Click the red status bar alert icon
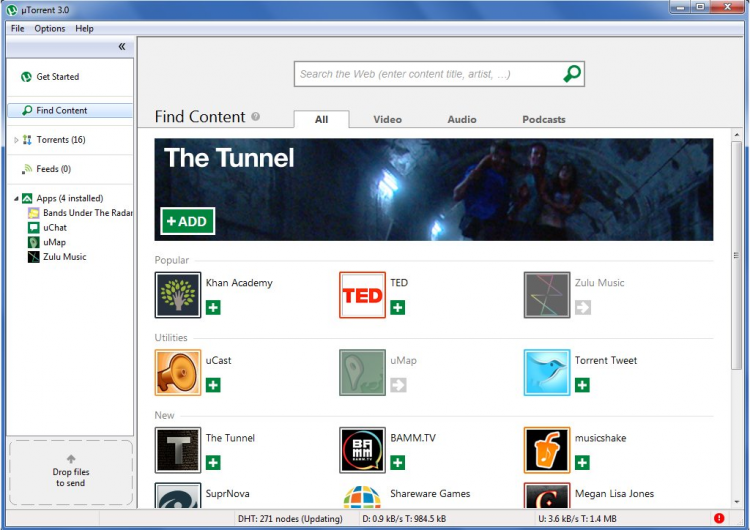Viewport: 750px width, 530px height. tap(719, 518)
